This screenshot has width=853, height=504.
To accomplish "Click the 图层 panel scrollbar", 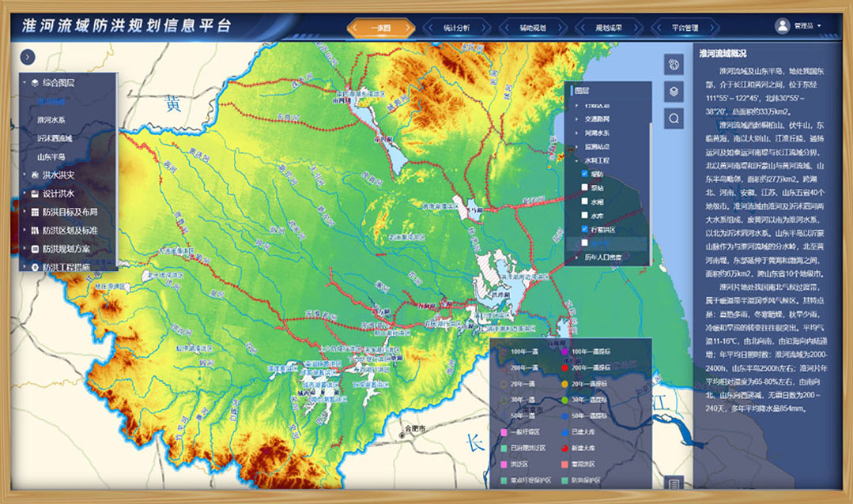I will [x=651, y=193].
